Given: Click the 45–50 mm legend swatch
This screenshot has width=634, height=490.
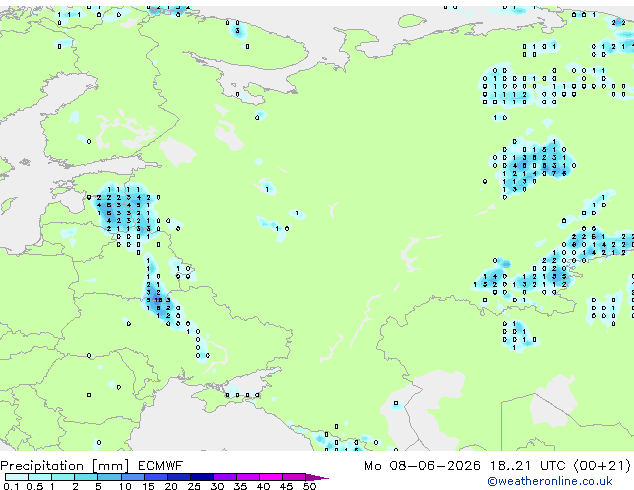Looking at the screenshot, I should click(294, 477).
